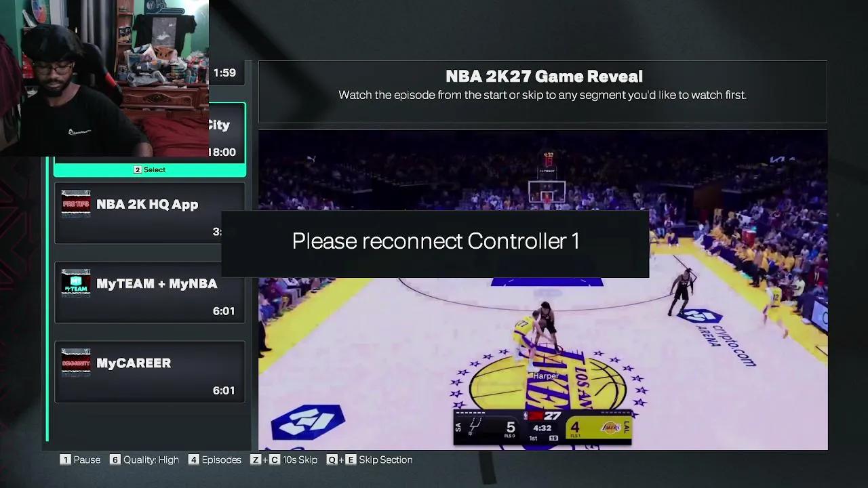Click the 6:01 duration under MyTEAM + MyNBA
868x488 pixels.
(224, 311)
